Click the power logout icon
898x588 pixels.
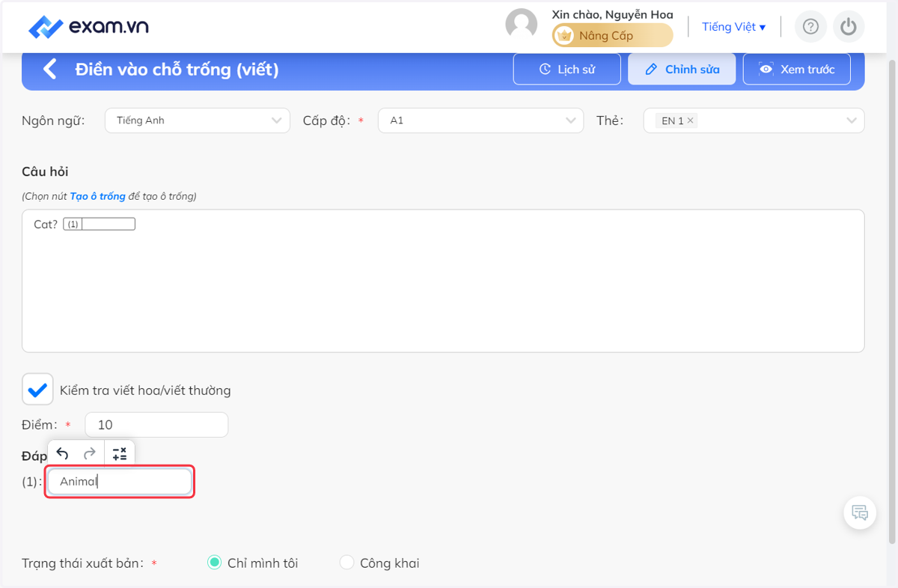[848, 27]
